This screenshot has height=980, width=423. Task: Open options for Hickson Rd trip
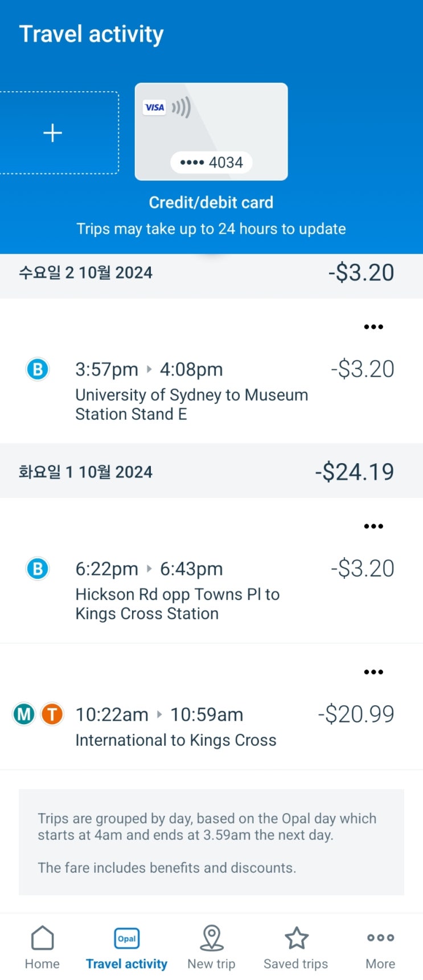(373, 526)
